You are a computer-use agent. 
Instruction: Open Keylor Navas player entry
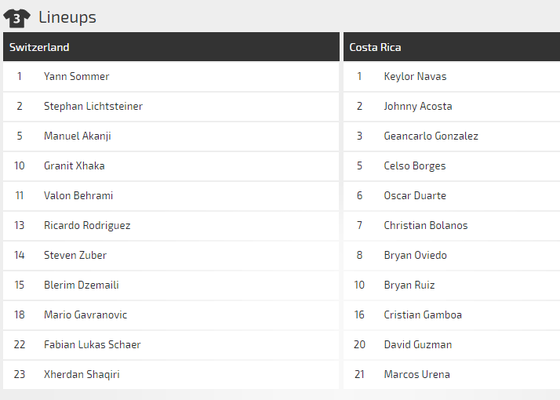click(x=452, y=76)
